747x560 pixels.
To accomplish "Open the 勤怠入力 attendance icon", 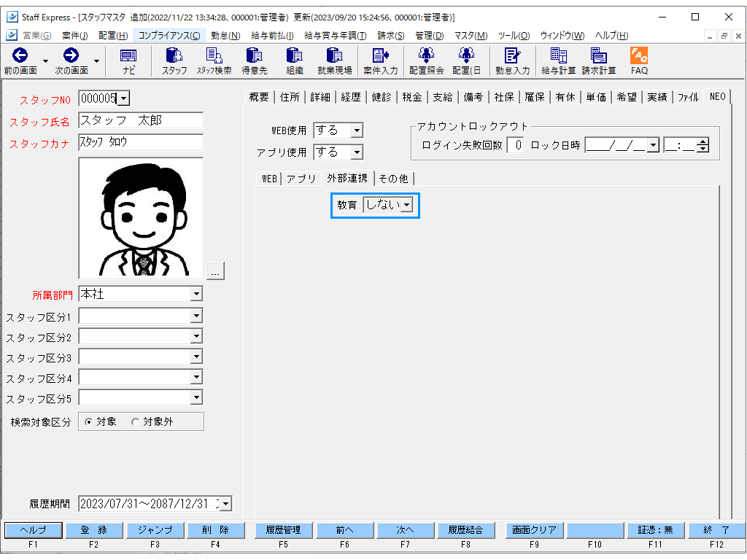I will coord(512,61).
